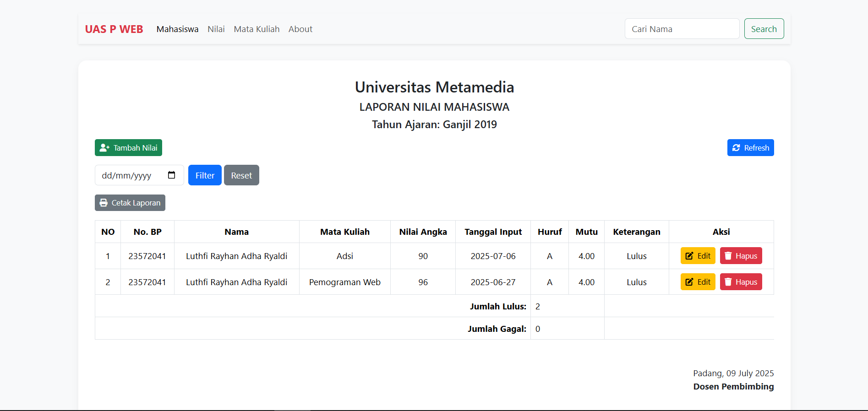
Task: Click the pencil edit icon for Adsi row
Action: pos(689,256)
